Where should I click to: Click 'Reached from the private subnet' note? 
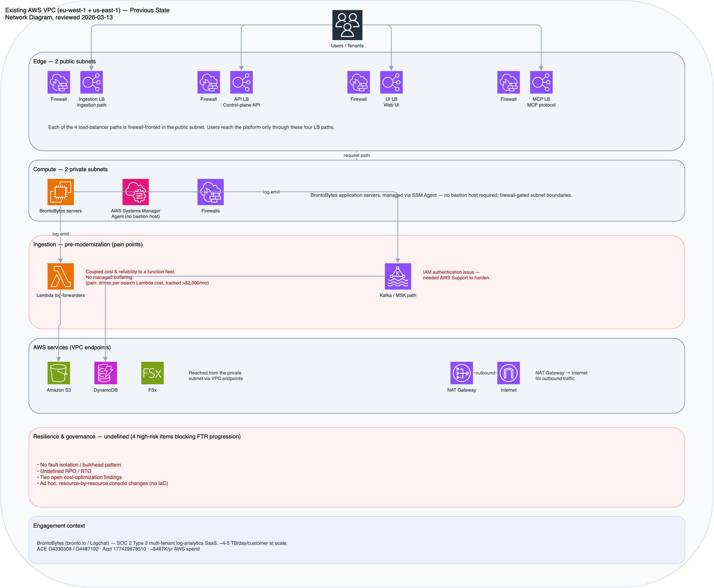(216, 376)
